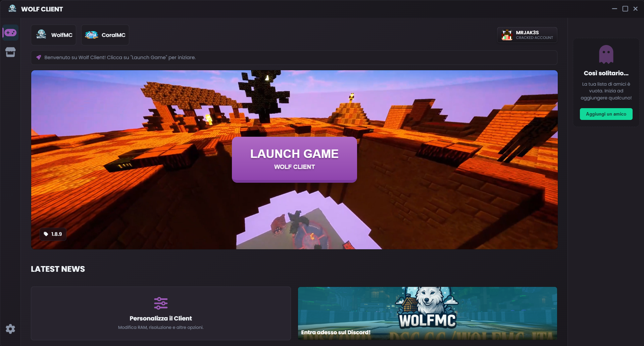Image resolution: width=644 pixels, height=346 pixels.
Task: Open settings gear in sidebar
Action: pyautogui.click(x=10, y=329)
